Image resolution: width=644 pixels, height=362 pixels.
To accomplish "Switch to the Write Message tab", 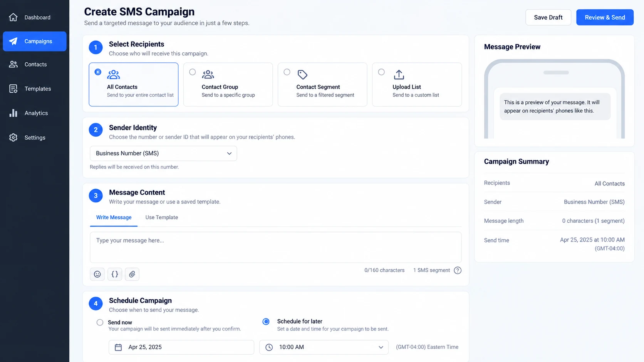I will click(114, 217).
